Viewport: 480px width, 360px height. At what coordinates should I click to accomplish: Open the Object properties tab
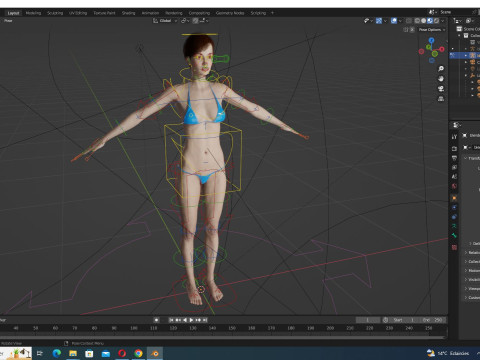(454, 198)
